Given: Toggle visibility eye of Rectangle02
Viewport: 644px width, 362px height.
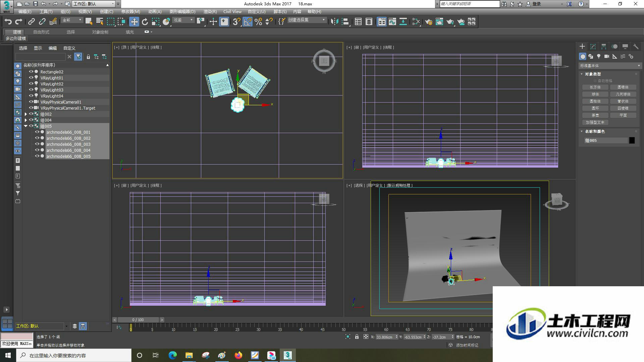Looking at the screenshot, I should (31, 72).
